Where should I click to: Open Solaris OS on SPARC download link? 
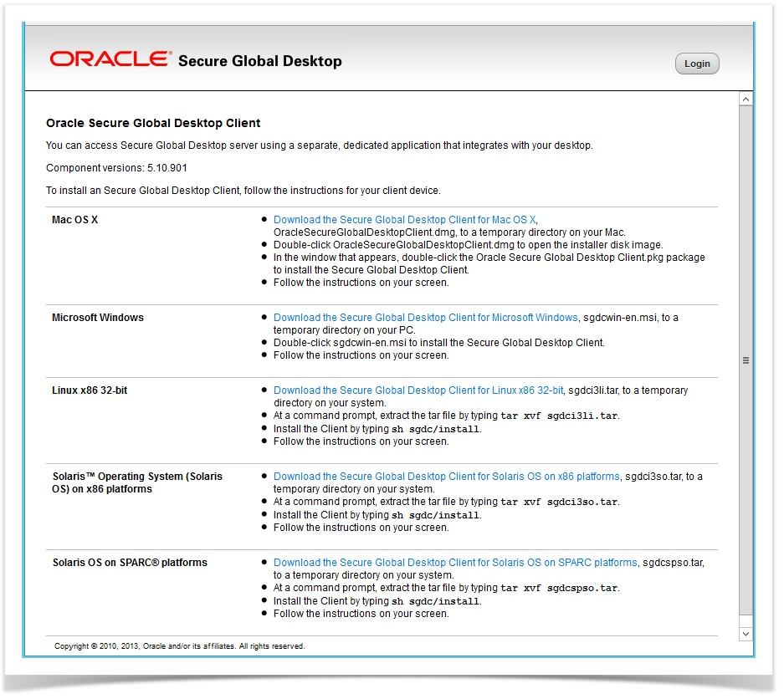tap(455, 563)
